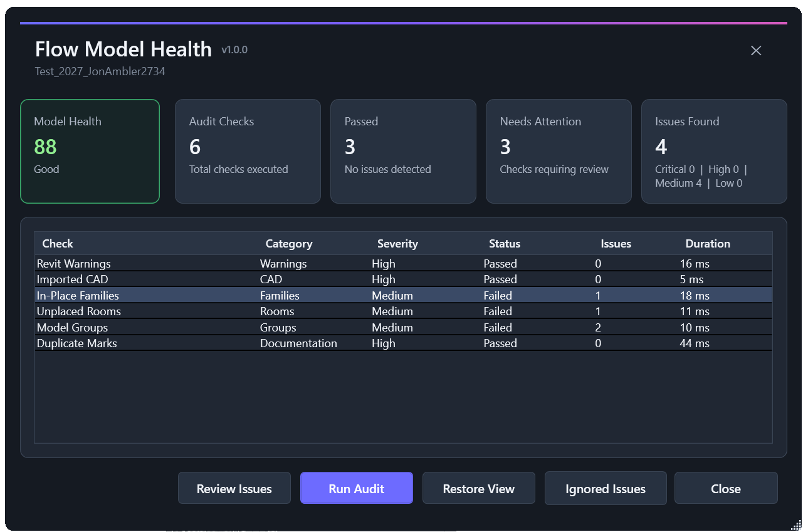Screen dimensions: 808x532
Task: Click the Audit Checks summary card
Action: coord(248,151)
